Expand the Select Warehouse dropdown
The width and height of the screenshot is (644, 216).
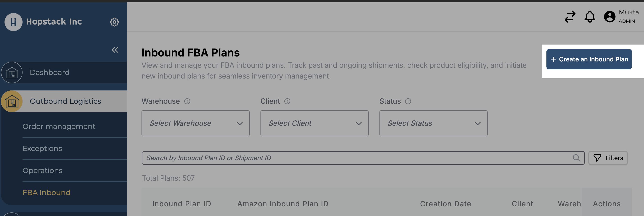(196, 123)
